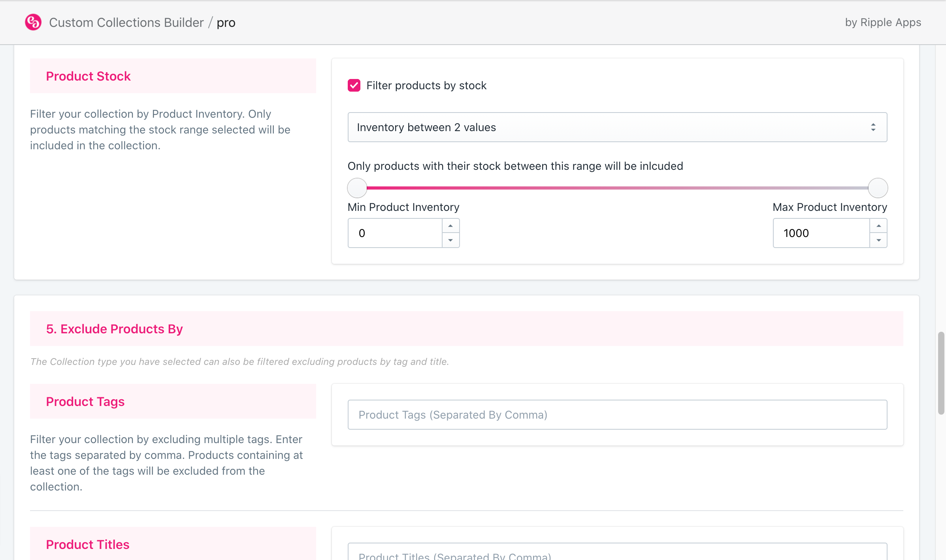Click the exclude Product Titles input field
The height and width of the screenshot is (560, 946).
pos(617,552)
